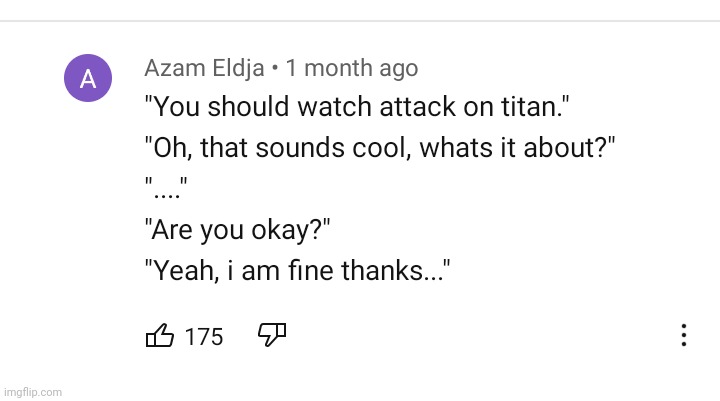
Task: Open the purple 'A' profile avatar
Action: point(88,78)
